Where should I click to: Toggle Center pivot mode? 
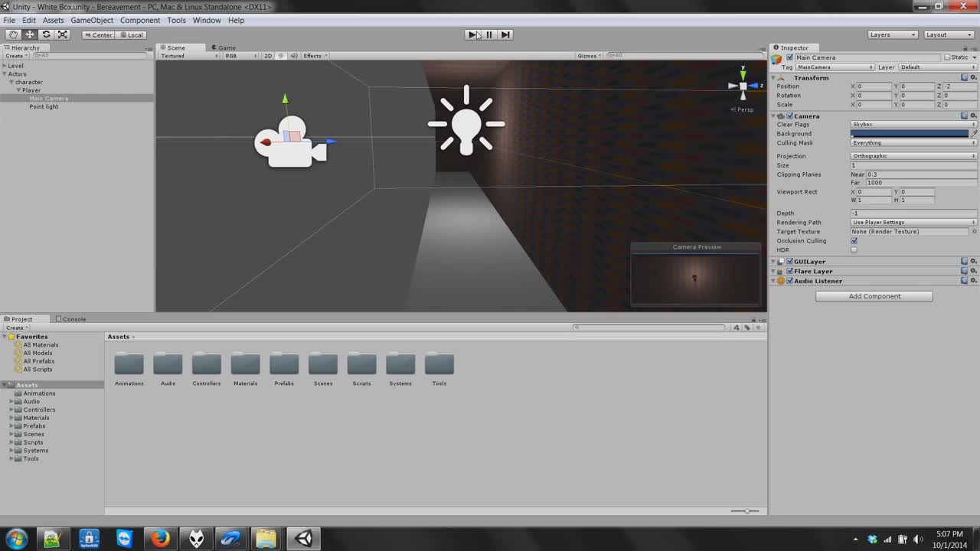(99, 34)
